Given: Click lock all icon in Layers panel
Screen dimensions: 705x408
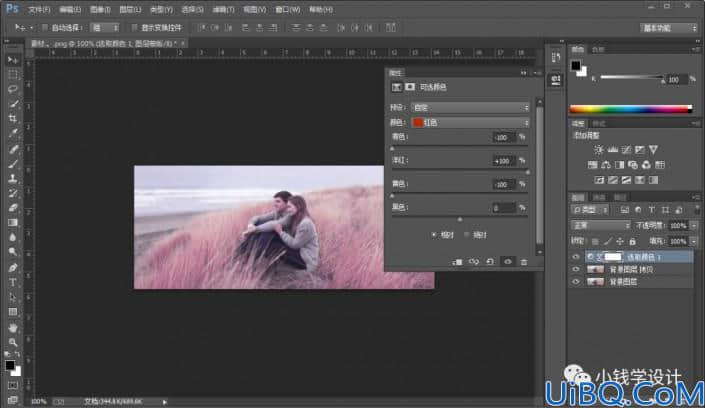Looking at the screenshot, I should tap(632, 242).
